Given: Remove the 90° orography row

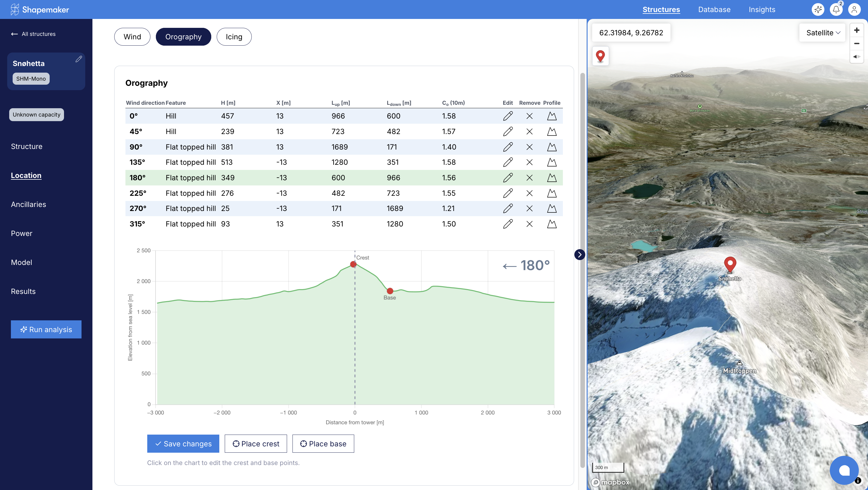Looking at the screenshot, I should (x=529, y=147).
